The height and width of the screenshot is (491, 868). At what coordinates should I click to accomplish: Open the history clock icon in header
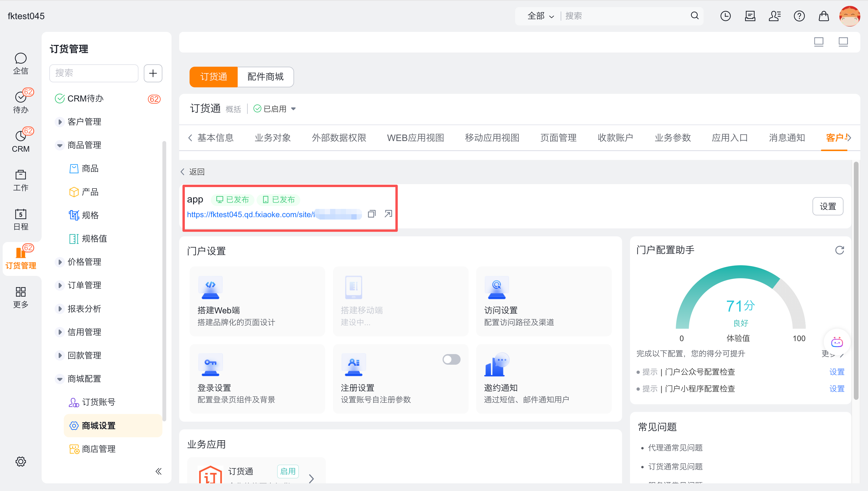[725, 16]
